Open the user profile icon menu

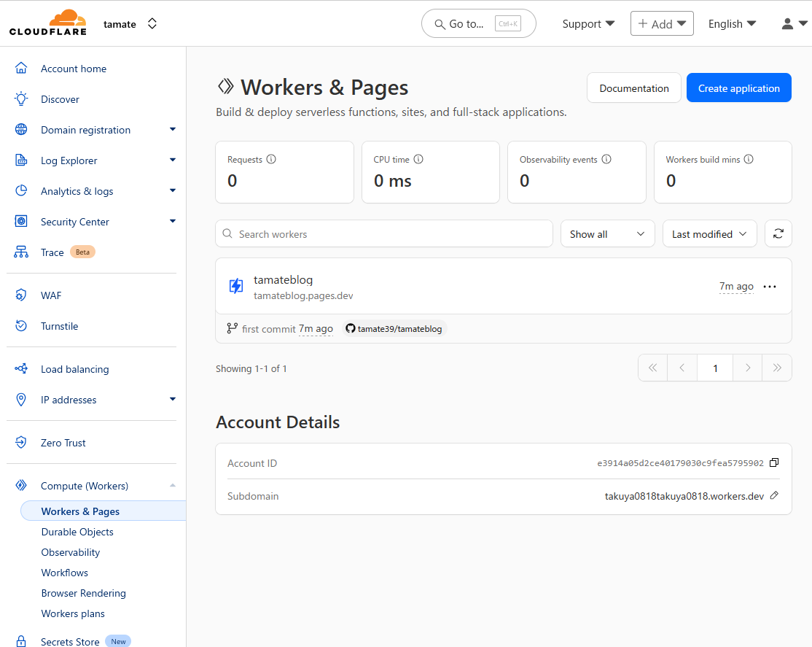click(x=794, y=24)
